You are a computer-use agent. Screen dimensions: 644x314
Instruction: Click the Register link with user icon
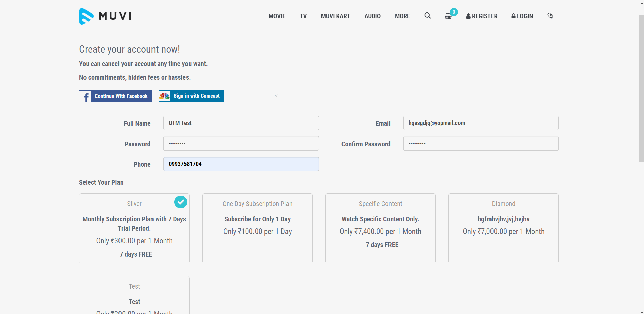click(481, 16)
